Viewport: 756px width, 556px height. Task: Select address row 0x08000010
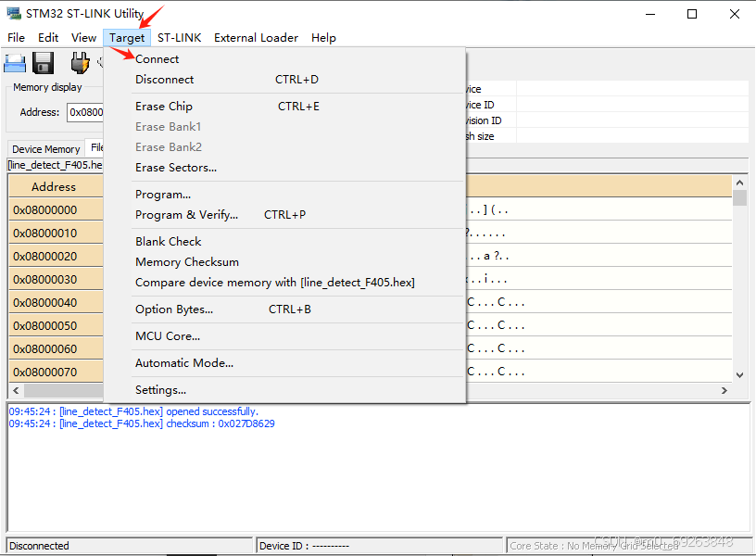pos(56,233)
